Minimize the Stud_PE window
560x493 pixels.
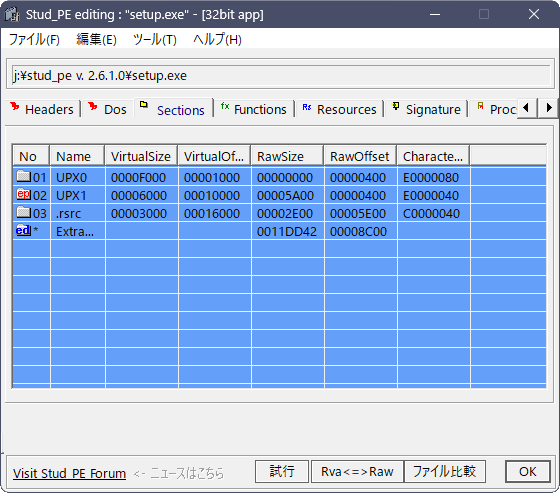435,14
